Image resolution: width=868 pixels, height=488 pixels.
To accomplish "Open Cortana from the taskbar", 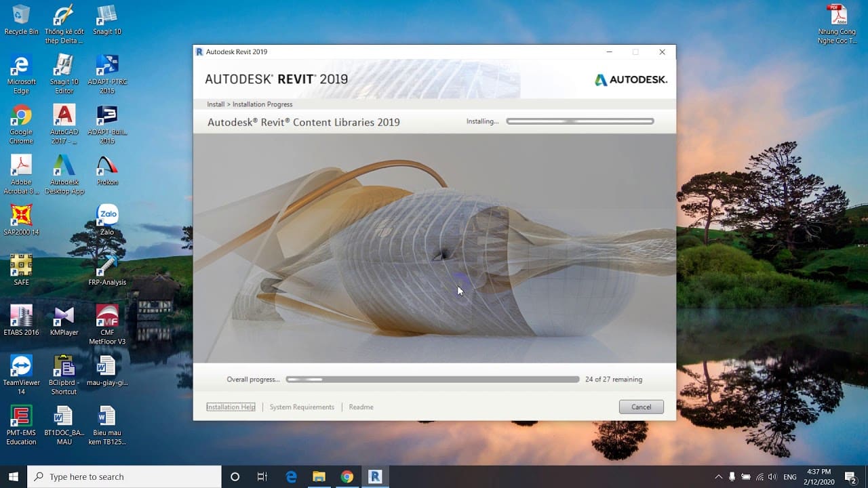I will 235,476.
